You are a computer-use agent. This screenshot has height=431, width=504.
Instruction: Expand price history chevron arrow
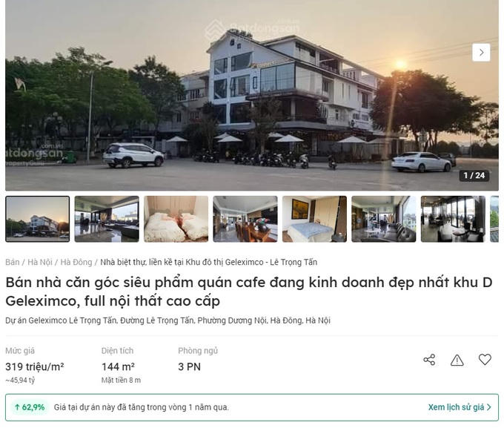click(x=489, y=407)
